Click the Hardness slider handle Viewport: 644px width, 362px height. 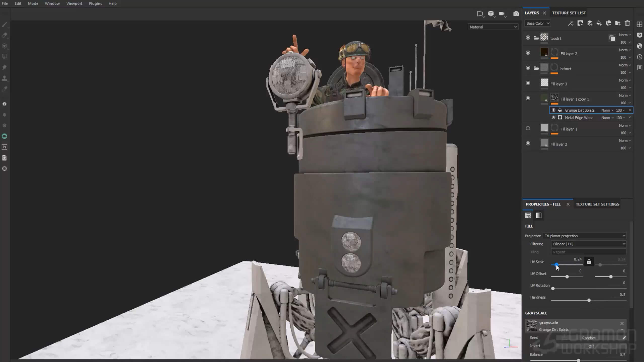[589, 300]
